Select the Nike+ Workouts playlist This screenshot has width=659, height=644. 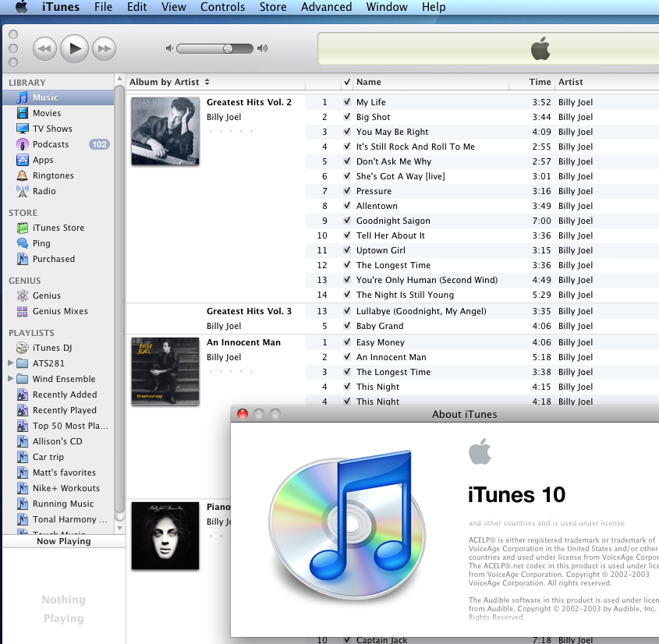[x=66, y=488]
